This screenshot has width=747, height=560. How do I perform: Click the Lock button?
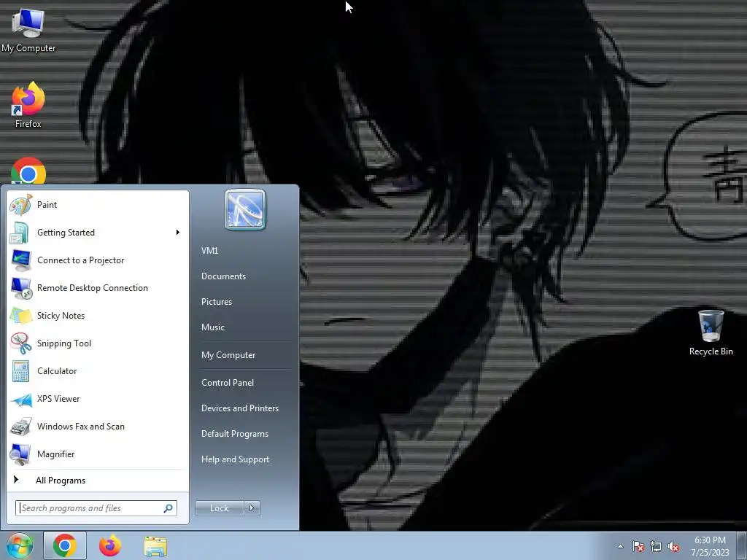point(219,508)
